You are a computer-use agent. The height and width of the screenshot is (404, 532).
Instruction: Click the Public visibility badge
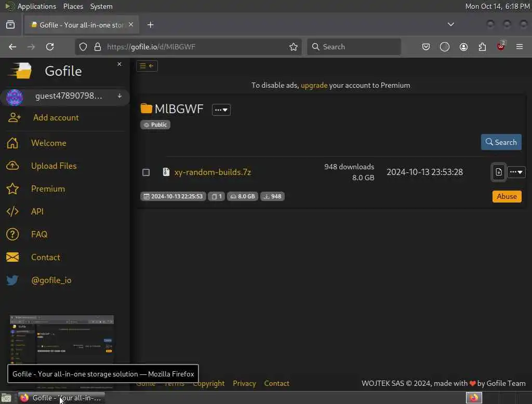155,125
